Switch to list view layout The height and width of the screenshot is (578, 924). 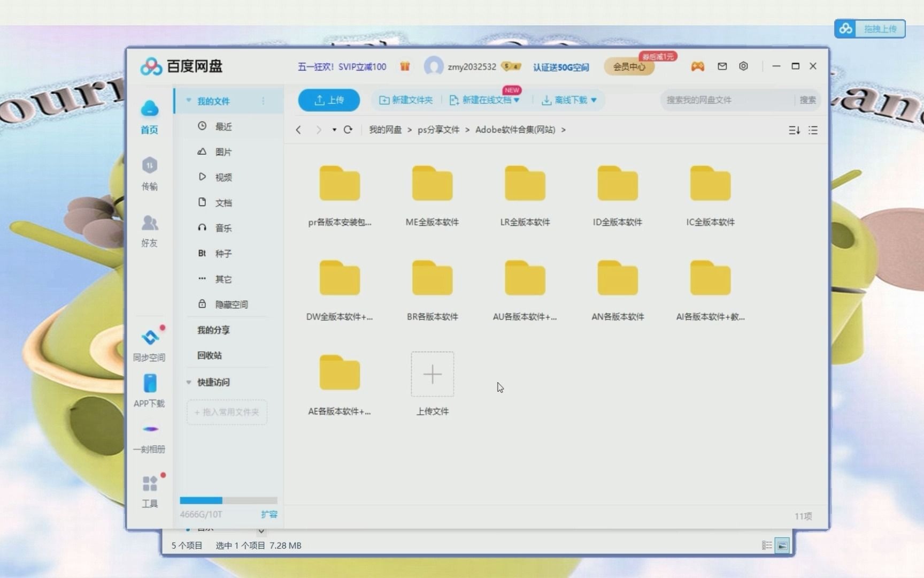812,130
